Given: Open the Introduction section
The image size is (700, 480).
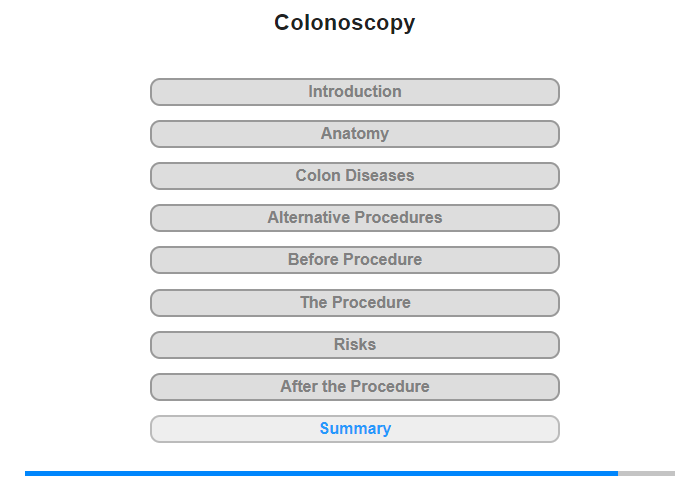Looking at the screenshot, I should coord(354,92).
